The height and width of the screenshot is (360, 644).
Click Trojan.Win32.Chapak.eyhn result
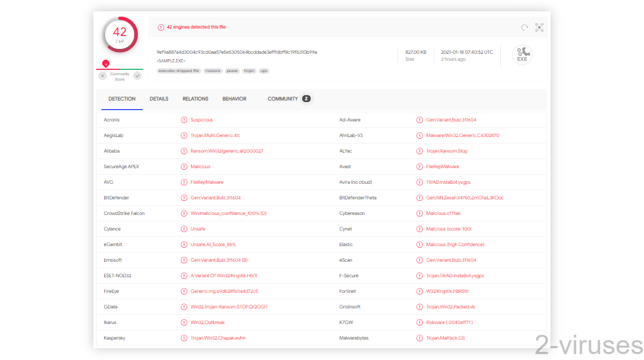218,338
